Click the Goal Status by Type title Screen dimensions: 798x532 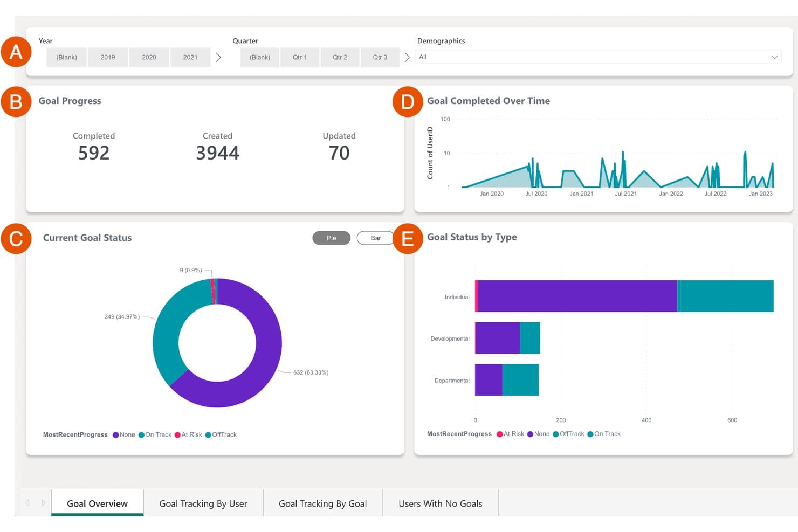click(472, 237)
